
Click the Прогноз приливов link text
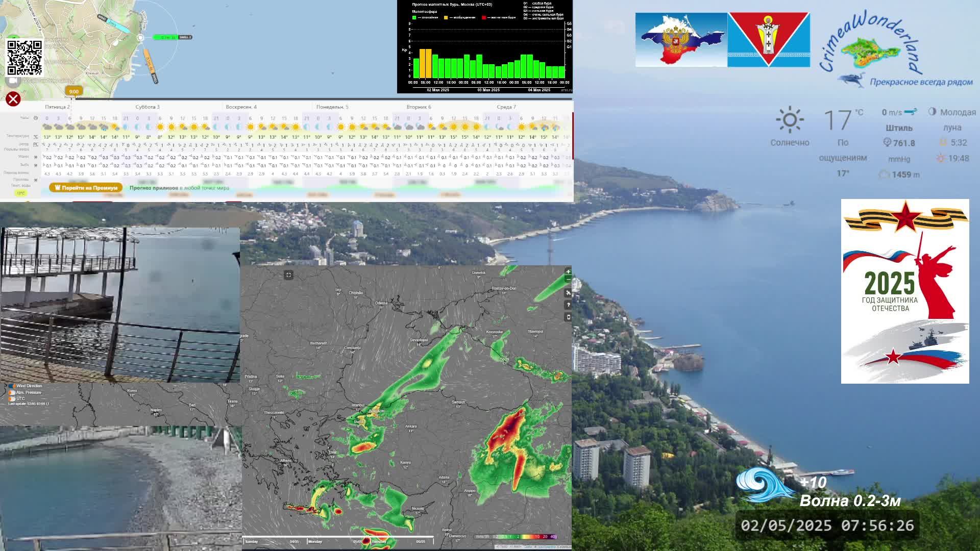tap(154, 188)
